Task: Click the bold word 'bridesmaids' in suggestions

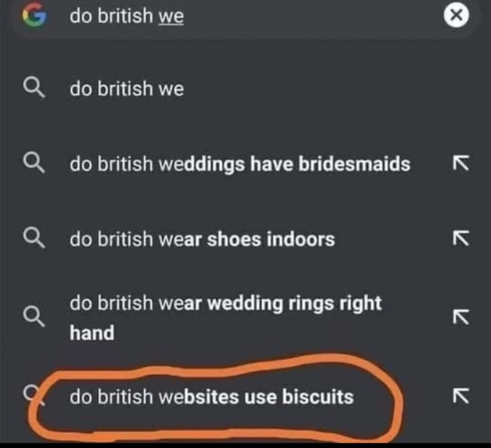Action: click(354, 164)
